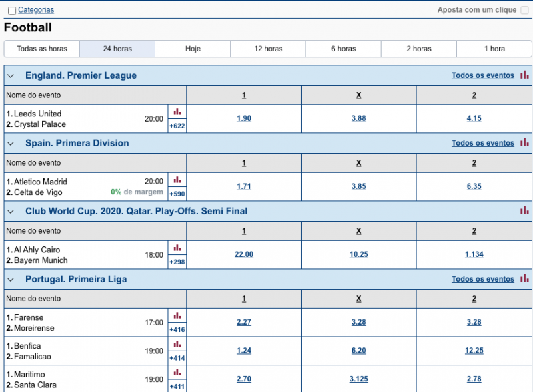This screenshot has height=392, width=533.
Task: Switch to the Hoje time filter tab
Action: 193,49
